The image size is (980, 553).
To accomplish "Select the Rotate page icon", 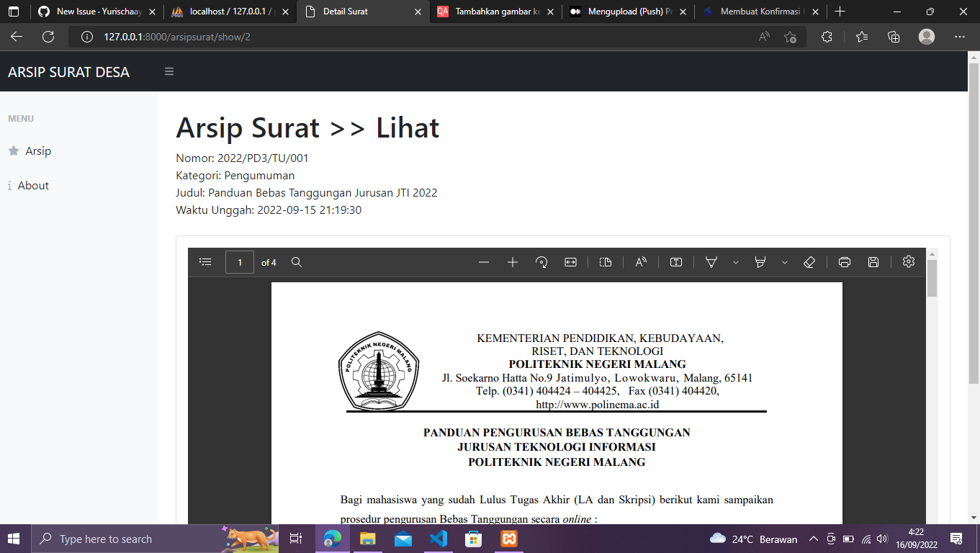I will click(x=541, y=262).
